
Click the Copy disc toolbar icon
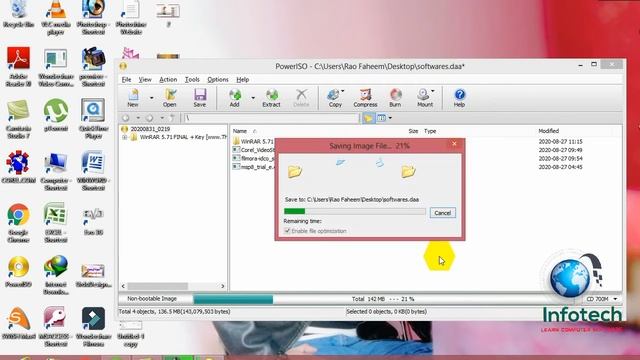point(334,98)
